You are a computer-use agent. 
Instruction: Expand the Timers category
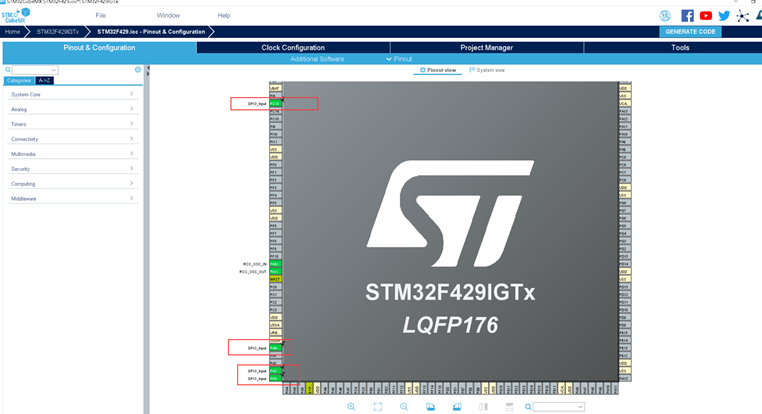[72, 124]
